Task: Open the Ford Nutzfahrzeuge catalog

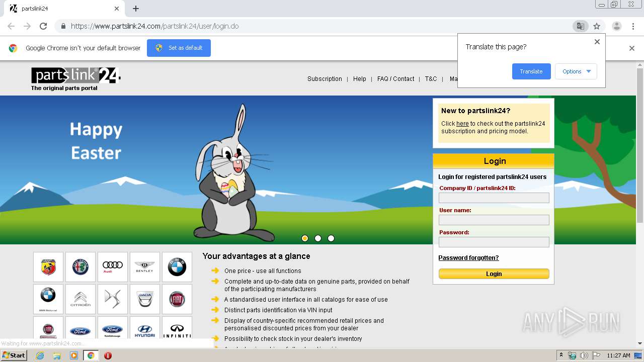Action: pos(113,328)
